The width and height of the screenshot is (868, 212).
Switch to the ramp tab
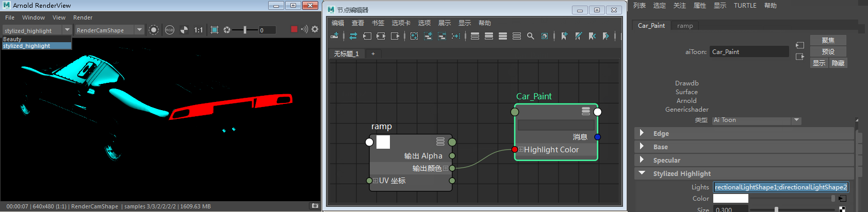pyautogui.click(x=685, y=26)
